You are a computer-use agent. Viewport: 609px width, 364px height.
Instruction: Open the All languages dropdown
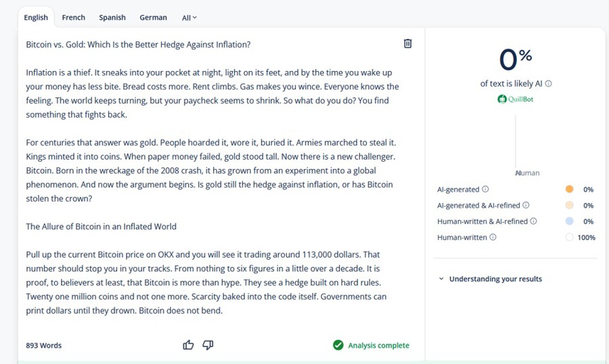(x=189, y=18)
